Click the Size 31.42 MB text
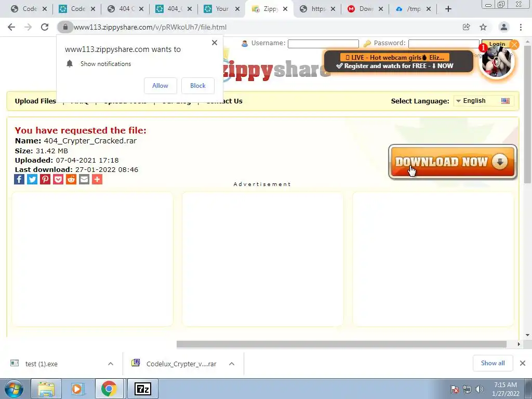This screenshot has width=532, height=399. 42,151
